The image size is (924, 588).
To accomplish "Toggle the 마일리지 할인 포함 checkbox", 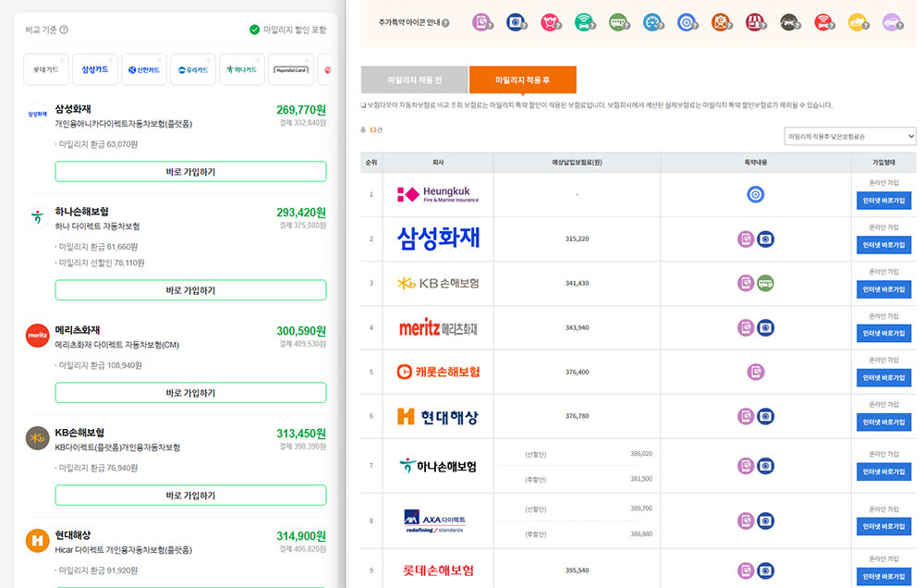I will 254,30.
